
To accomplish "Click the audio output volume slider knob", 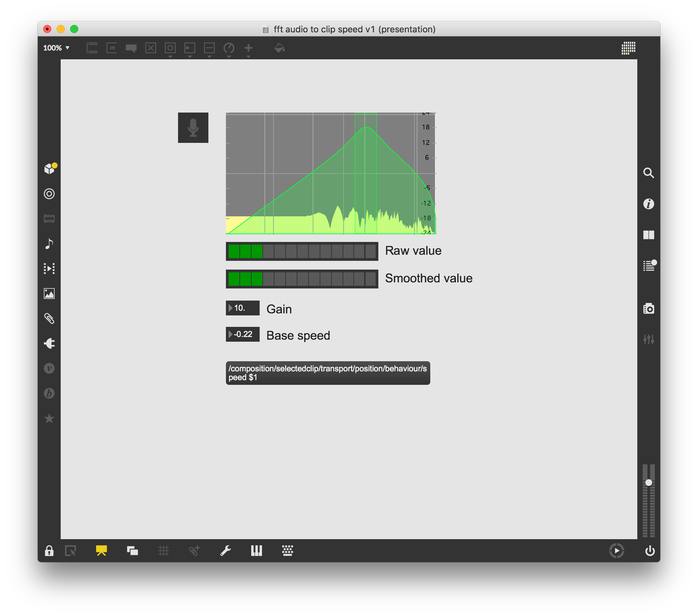I will (648, 483).
